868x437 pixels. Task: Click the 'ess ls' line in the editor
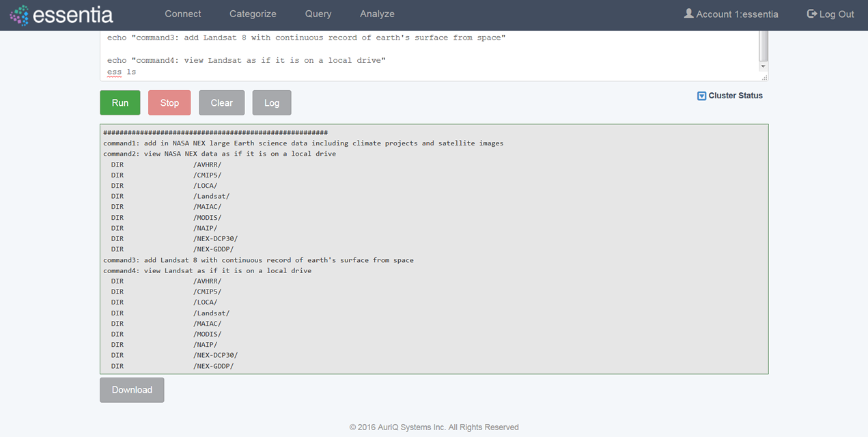click(122, 72)
